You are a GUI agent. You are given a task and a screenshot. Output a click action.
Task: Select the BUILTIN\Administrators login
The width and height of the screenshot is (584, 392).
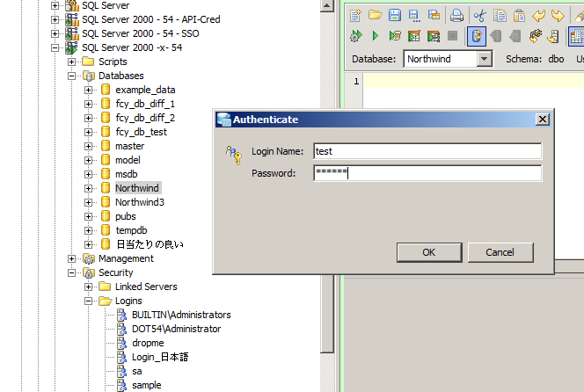coord(181,315)
